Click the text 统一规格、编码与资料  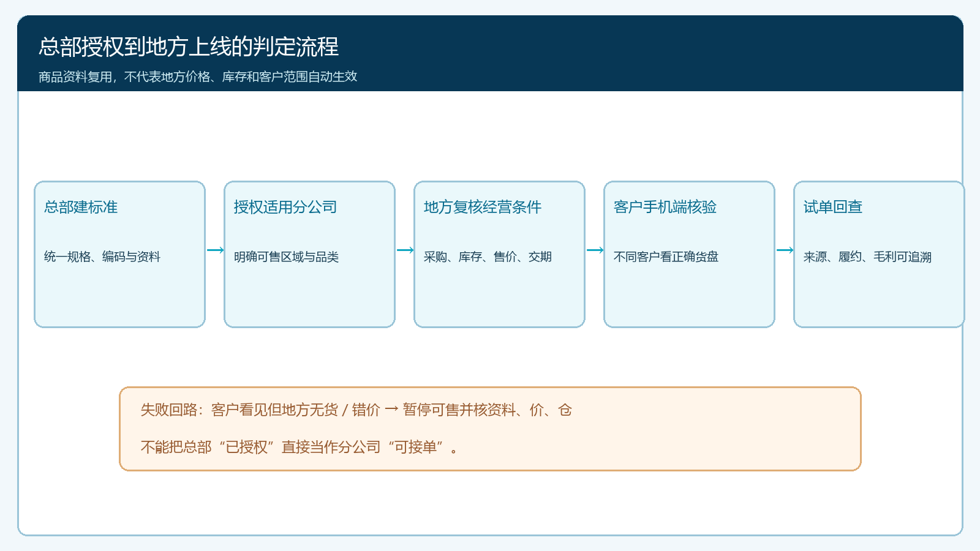tap(102, 257)
